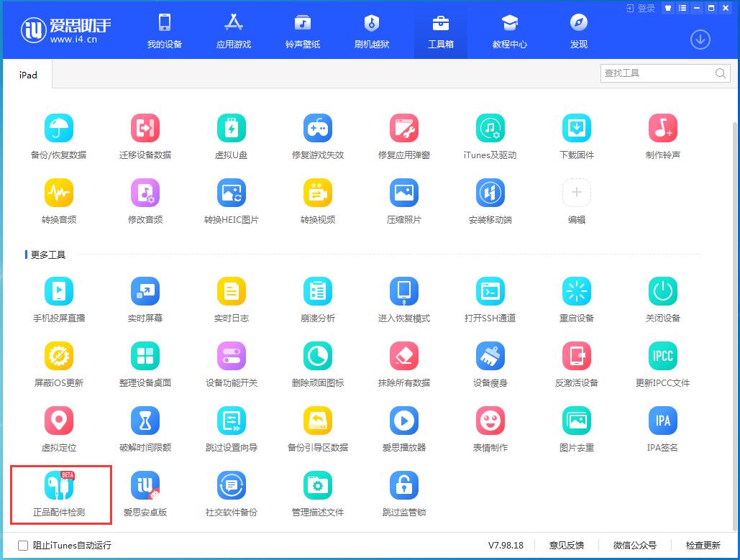Open the download manager arrow button

coord(700,39)
